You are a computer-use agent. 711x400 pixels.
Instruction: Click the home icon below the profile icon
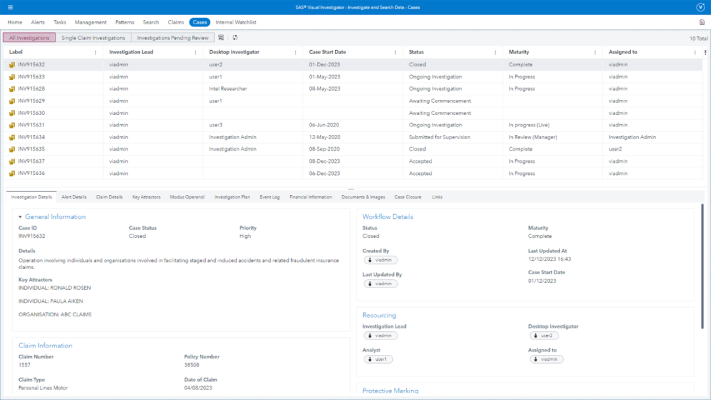[x=702, y=22]
